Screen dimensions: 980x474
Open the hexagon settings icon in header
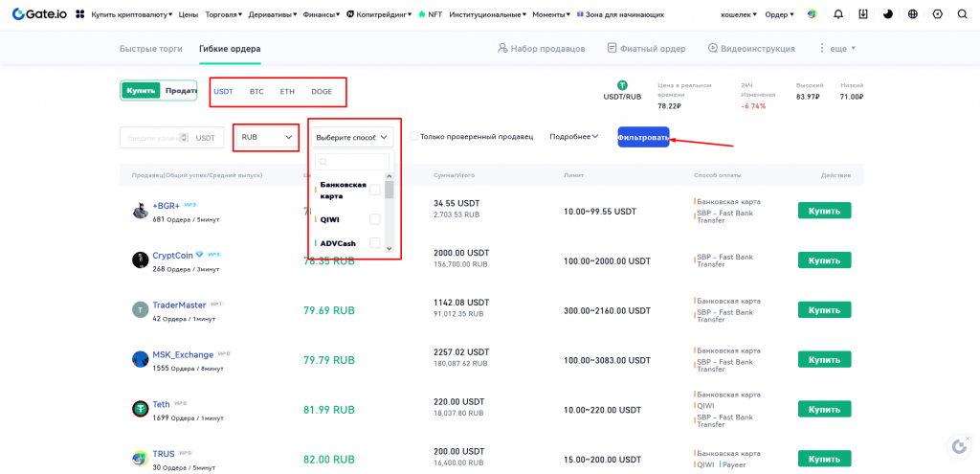pyautogui.click(x=937, y=14)
